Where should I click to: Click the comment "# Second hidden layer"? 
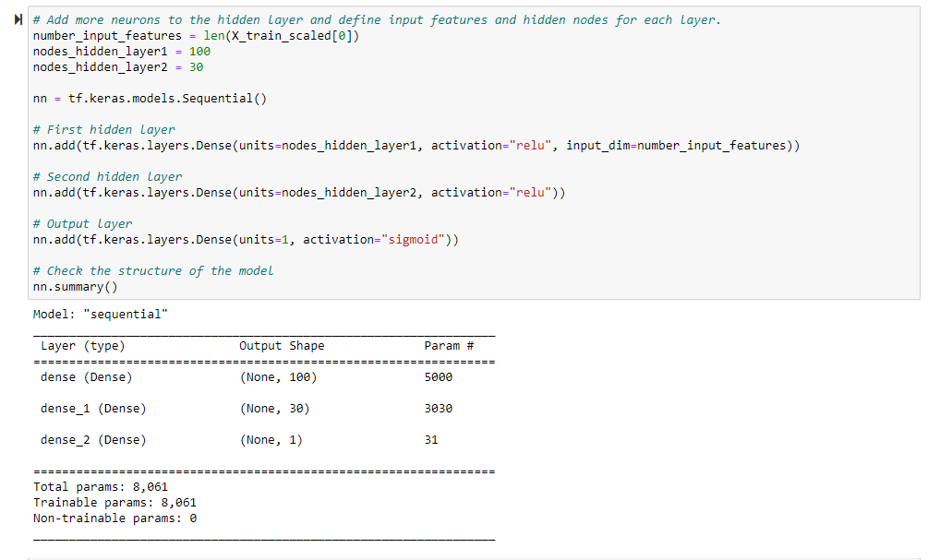pyautogui.click(x=108, y=177)
